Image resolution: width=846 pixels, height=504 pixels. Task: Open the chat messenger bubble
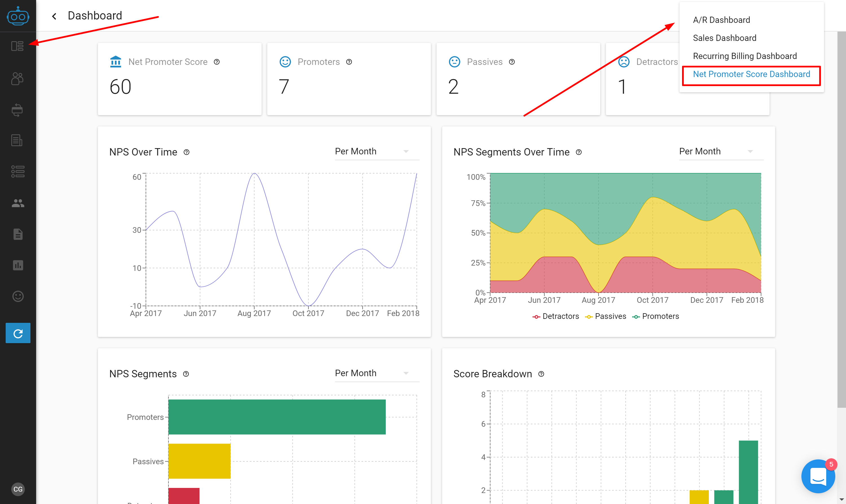coord(818,476)
